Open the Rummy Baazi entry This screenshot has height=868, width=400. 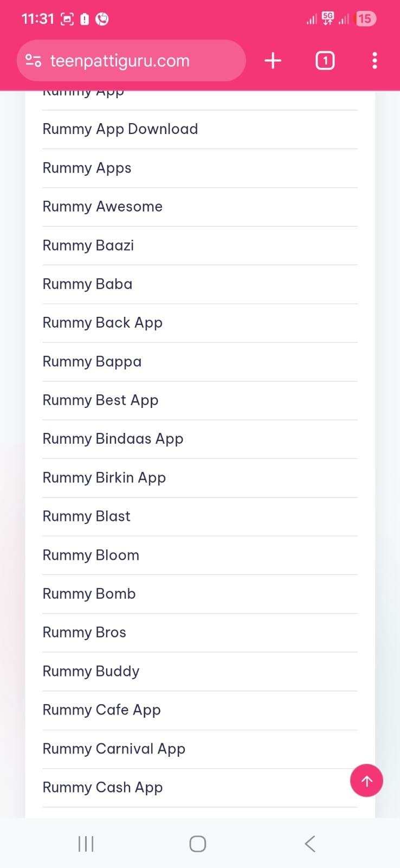pyautogui.click(x=88, y=246)
